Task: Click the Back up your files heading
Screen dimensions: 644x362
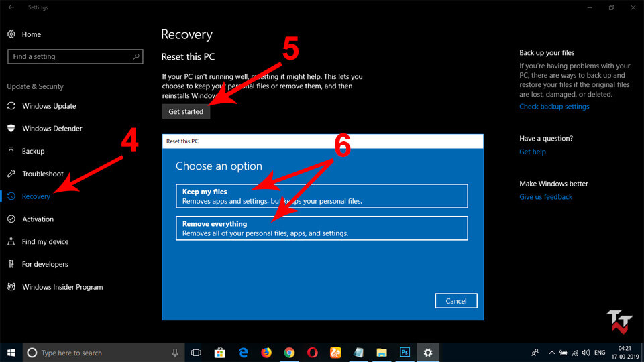Action: point(547,52)
